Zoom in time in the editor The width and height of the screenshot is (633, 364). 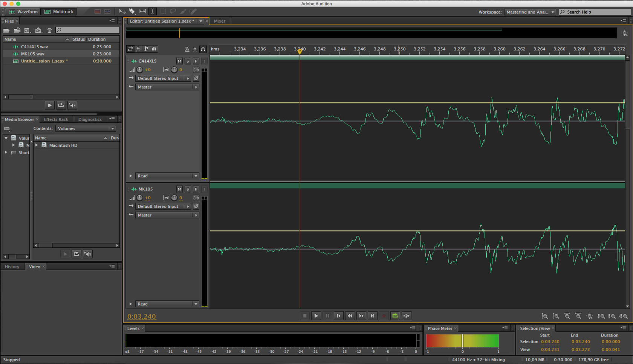(x=567, y=316)
